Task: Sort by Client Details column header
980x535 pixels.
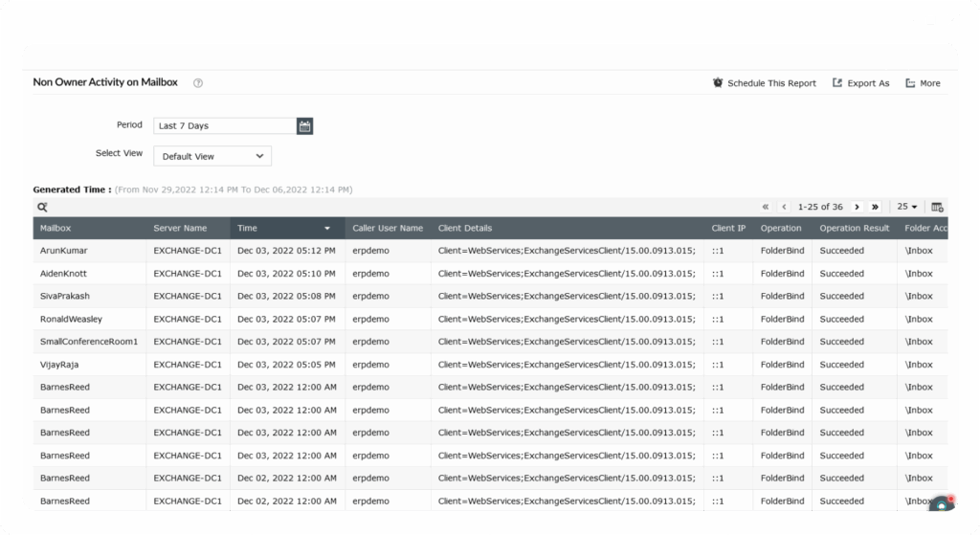Action: [x=465, y=228]
